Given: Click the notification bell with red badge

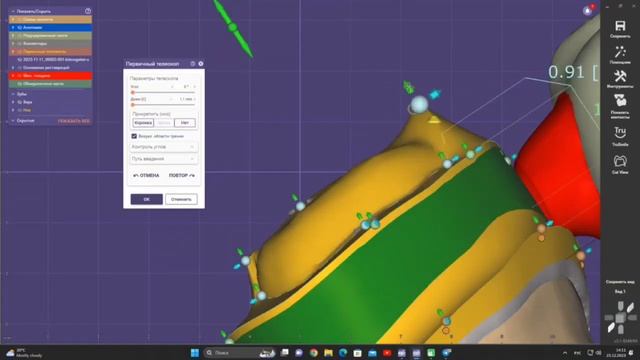Looking at the screenshot, I should pyautogui.click(x=588, y=11).
